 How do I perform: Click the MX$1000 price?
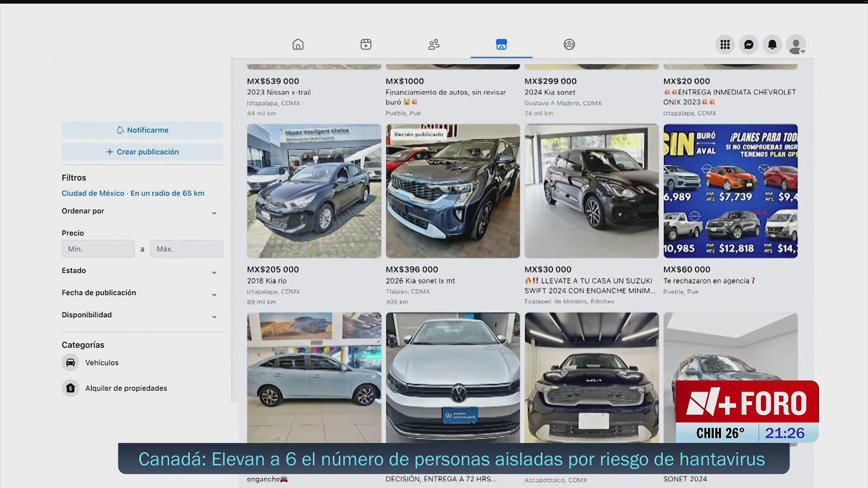[x=405, y=81]
